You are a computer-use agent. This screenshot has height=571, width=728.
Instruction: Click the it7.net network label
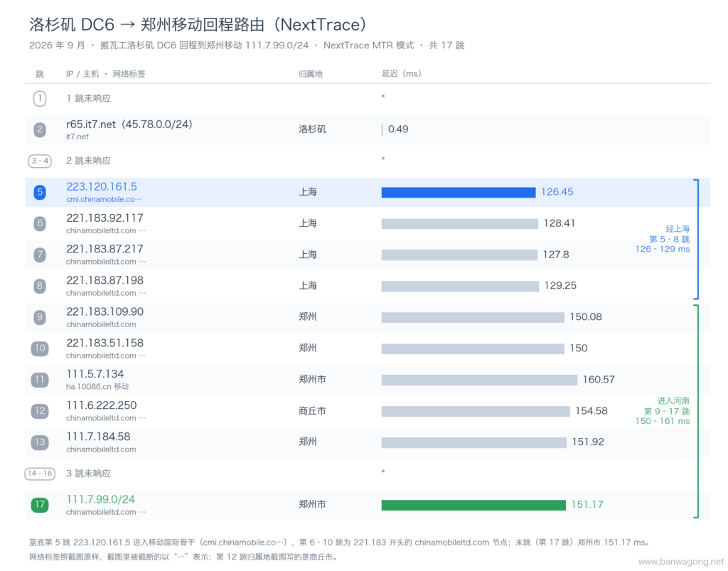point(77,137)
